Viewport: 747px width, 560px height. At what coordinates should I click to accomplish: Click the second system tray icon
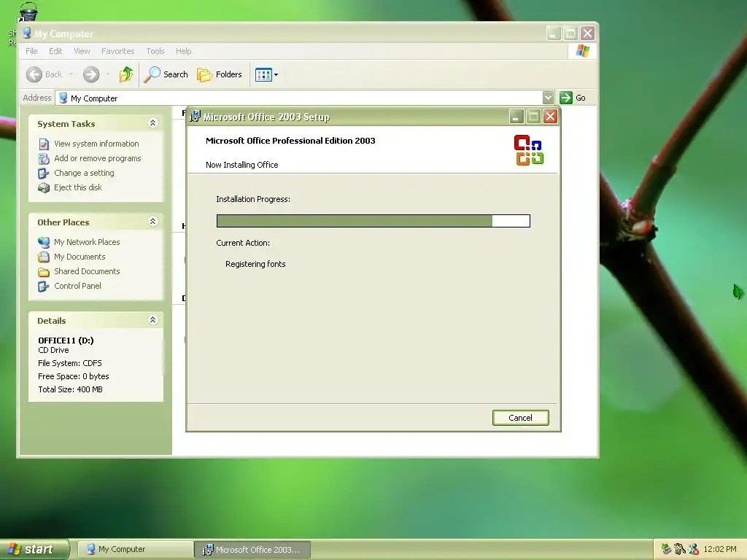coord(680,550)
